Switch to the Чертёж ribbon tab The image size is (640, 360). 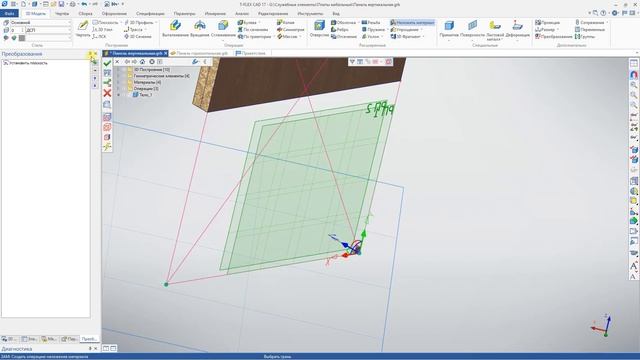tap(62, 13)
